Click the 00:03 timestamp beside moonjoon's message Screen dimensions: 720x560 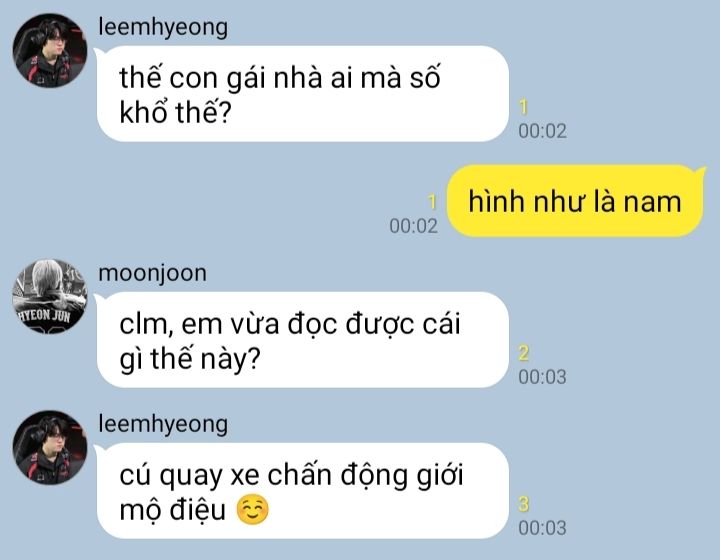pyautogui.click(x=542, y=377)
